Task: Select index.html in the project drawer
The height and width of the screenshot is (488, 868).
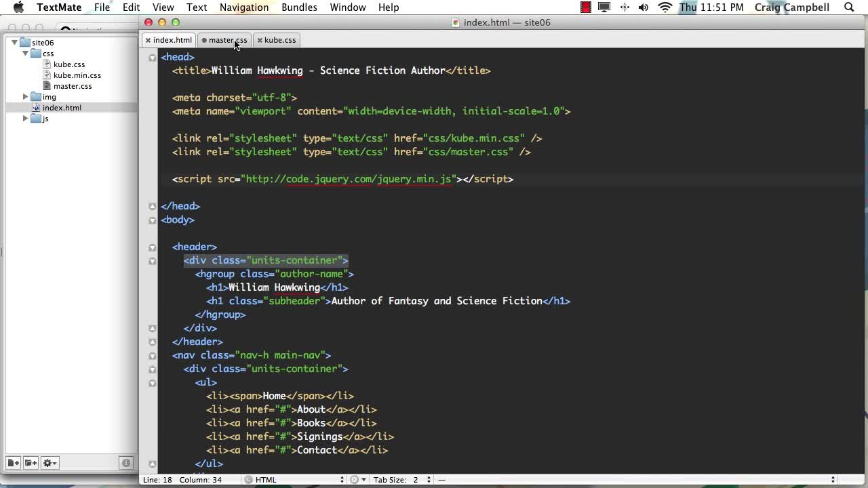Action: point(62,108)
